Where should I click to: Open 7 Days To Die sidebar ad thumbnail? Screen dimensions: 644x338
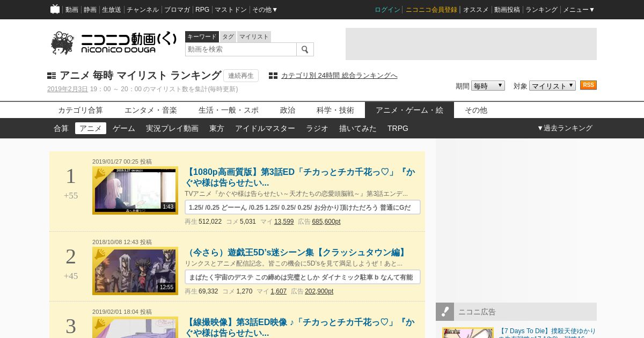[x=468, y=333]
